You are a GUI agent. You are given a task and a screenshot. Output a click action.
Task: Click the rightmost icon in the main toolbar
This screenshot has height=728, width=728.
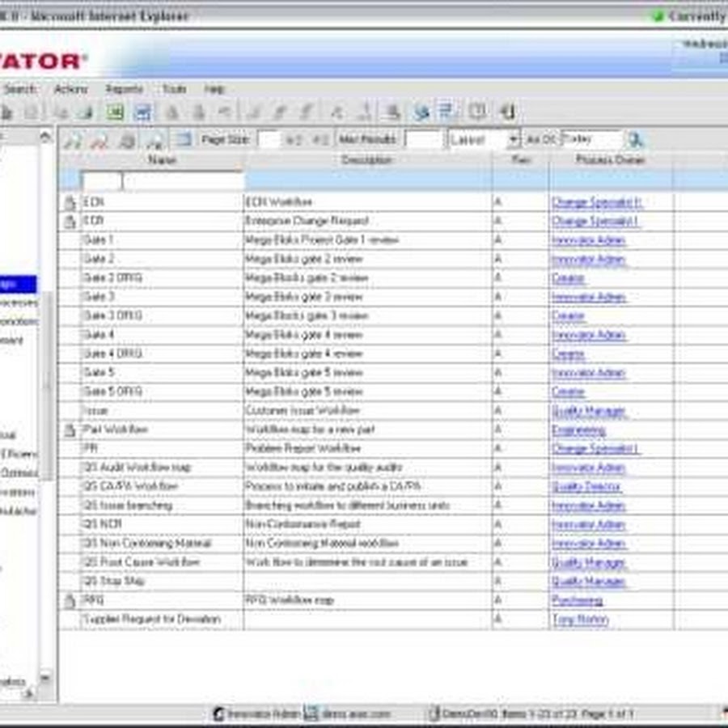tap(507, 112)
